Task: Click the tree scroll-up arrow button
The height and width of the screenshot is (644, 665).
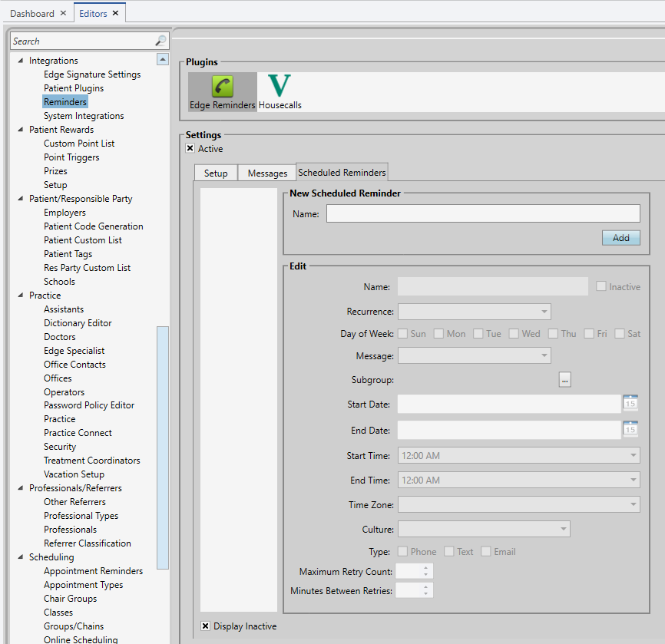Action: [163, 59]
